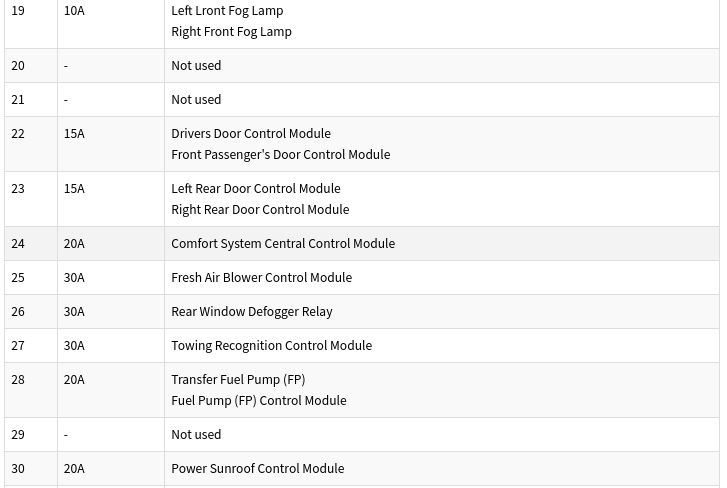This screenshot has width=727, height=488.
Task: Select the highlighted Comfort System Central Control Module row
Action: (362, 244)
